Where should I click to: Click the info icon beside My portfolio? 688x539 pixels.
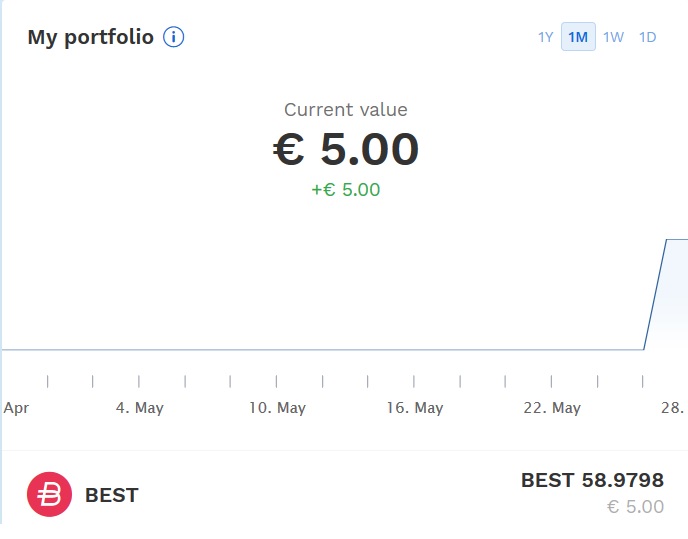[x=174, y=38]
